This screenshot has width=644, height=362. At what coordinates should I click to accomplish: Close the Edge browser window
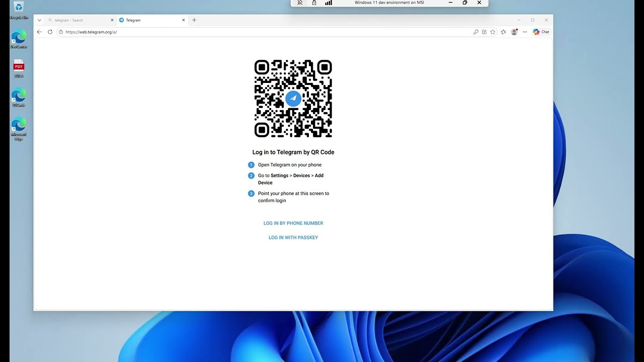[x=546, y=20]
